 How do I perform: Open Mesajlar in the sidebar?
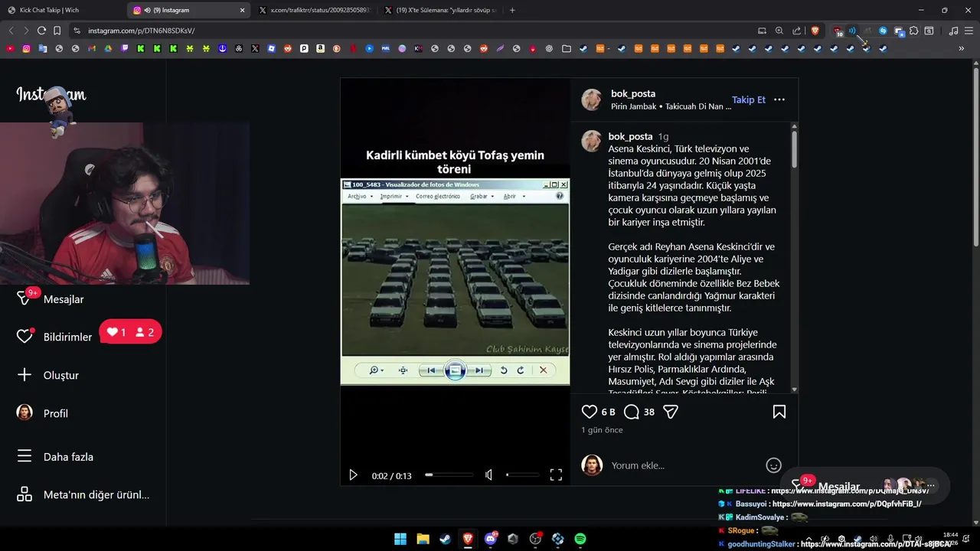[x=64, y=299]
